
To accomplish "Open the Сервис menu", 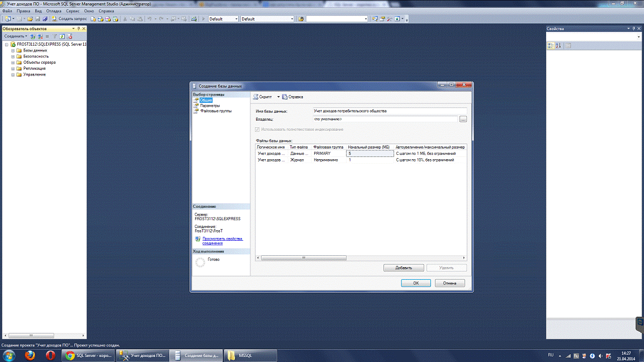I will tap(72, 11).
